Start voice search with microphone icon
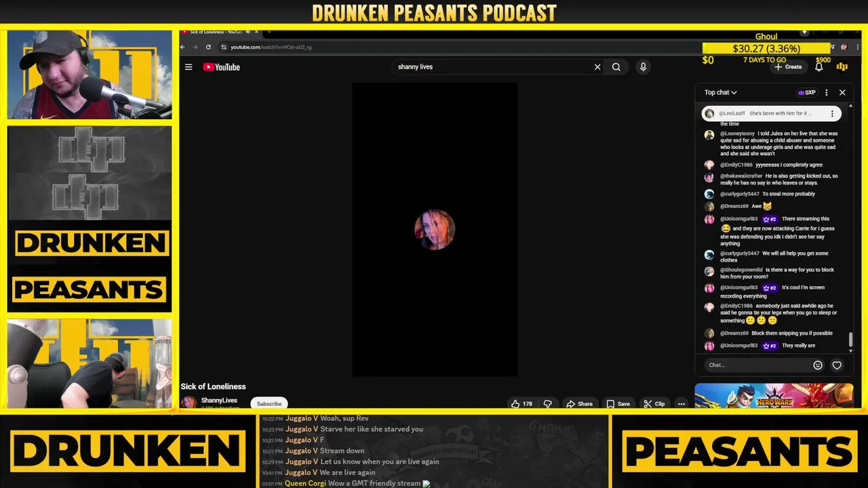Screen dimensions: 868x488 tap(643, 67)
